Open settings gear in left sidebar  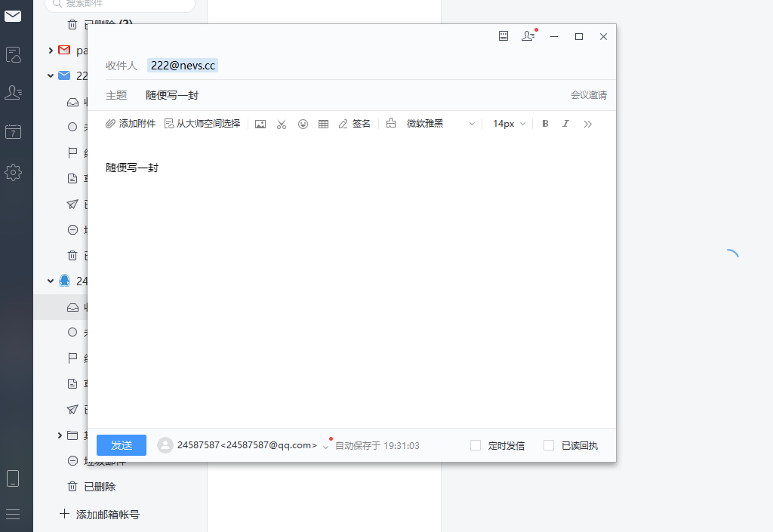(13, 172)
